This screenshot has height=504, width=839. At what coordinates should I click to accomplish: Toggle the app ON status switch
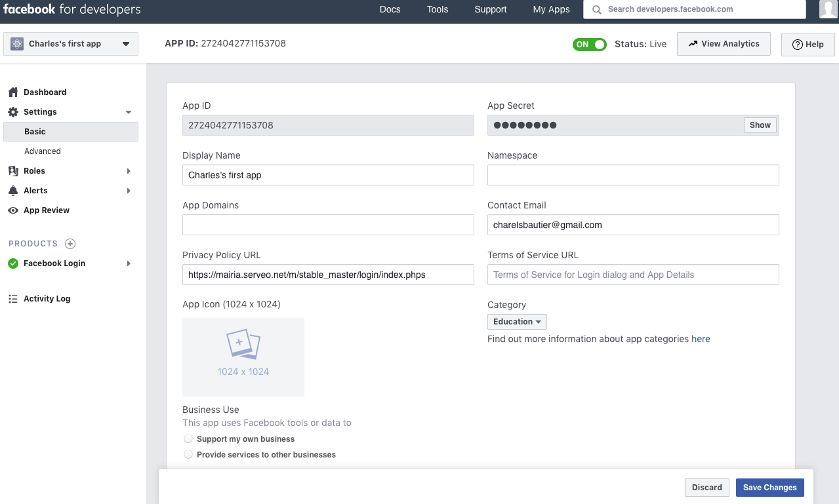[x=589, y=45]
